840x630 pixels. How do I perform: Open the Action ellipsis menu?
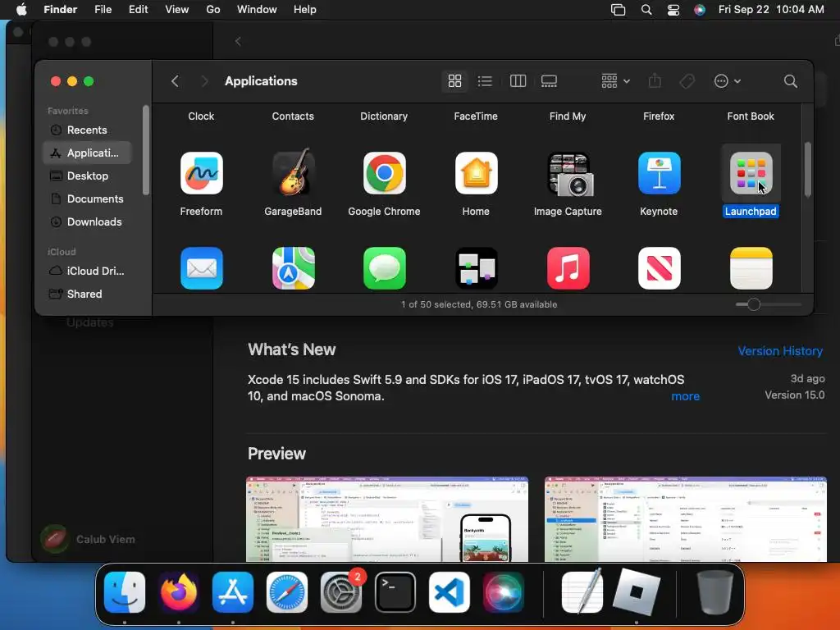pos(727,81)
